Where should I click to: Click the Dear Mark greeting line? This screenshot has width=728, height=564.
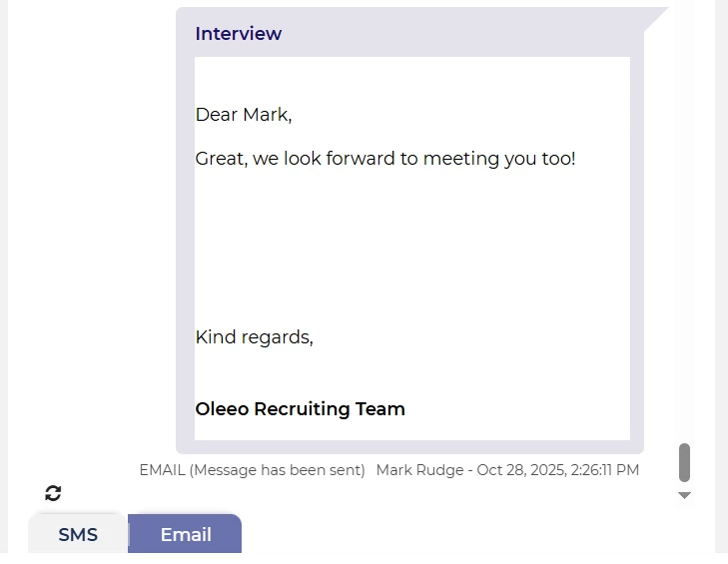click(243, 115)
